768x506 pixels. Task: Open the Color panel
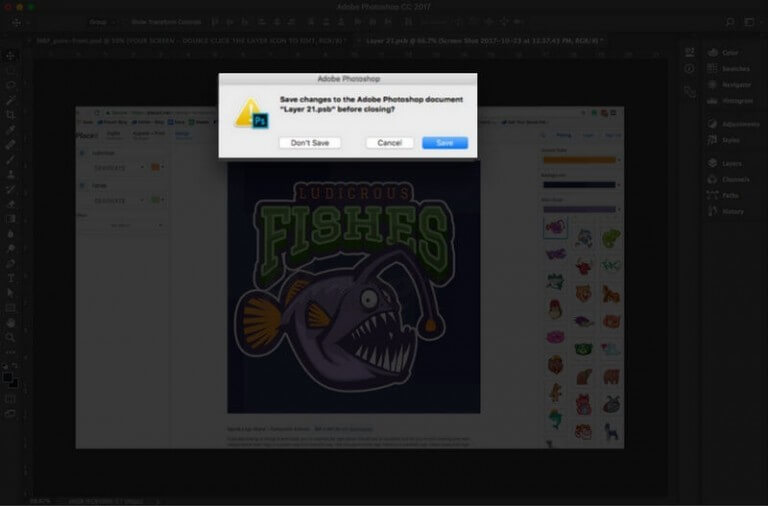(x=724, y=52)
